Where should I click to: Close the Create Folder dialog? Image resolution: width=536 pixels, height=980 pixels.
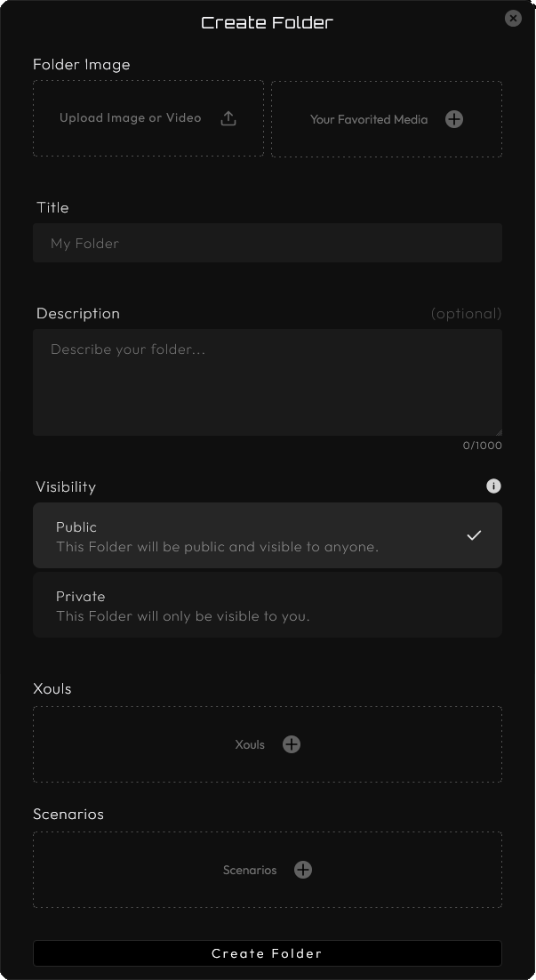click(x=513, y=18)
